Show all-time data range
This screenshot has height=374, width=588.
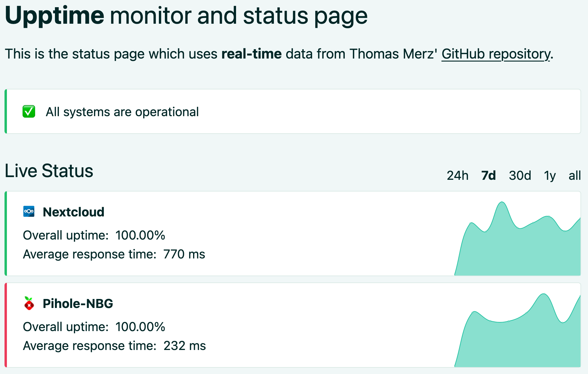click(574, 176)
